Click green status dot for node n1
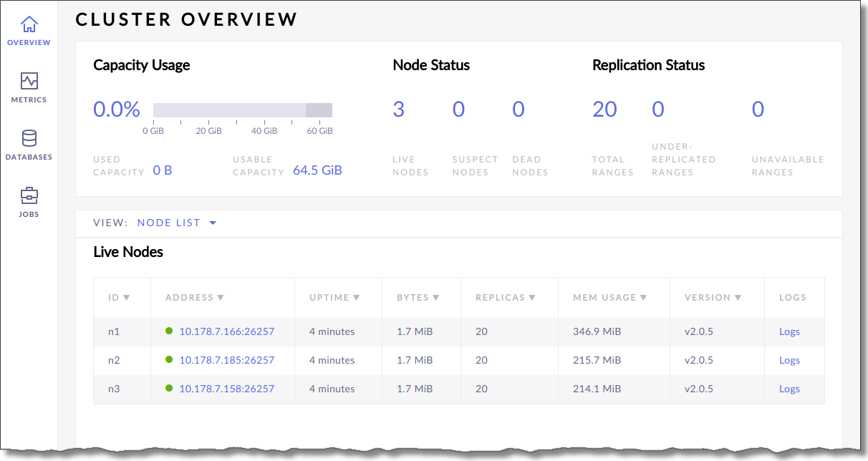This screenshot has height=461, width=868. (169, 331)
